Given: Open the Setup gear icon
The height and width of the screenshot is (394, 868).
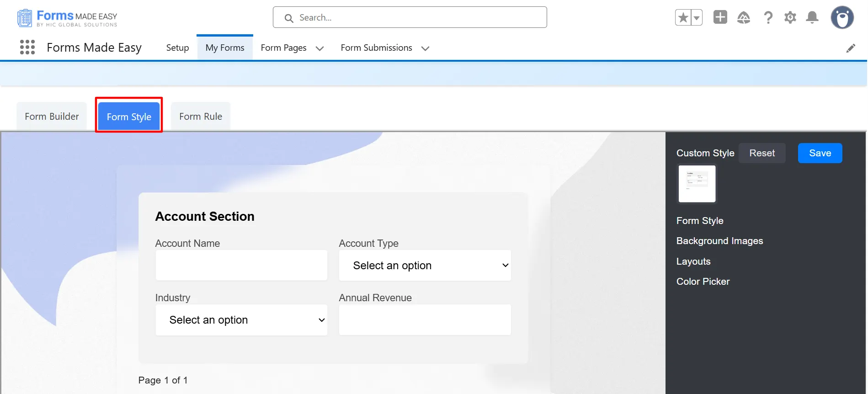Looking at the screenshot, I should pyautogui.click(x=790, y=18).
